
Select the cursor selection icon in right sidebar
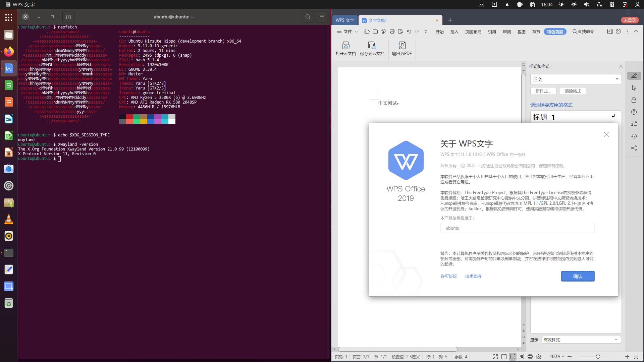[x=634, y=88]
